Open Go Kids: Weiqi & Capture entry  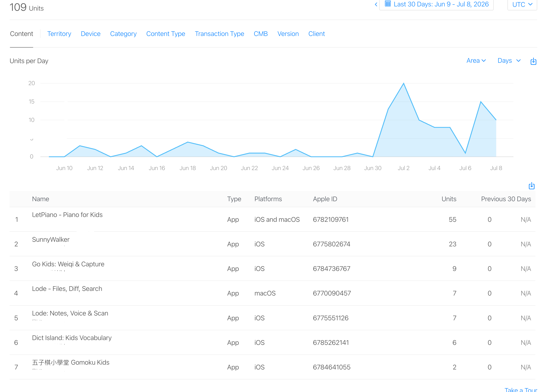coord(68,264)
